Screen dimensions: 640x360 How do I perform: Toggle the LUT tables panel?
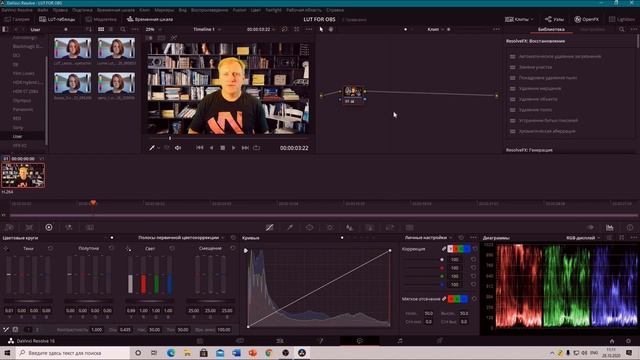coord(57,19)
